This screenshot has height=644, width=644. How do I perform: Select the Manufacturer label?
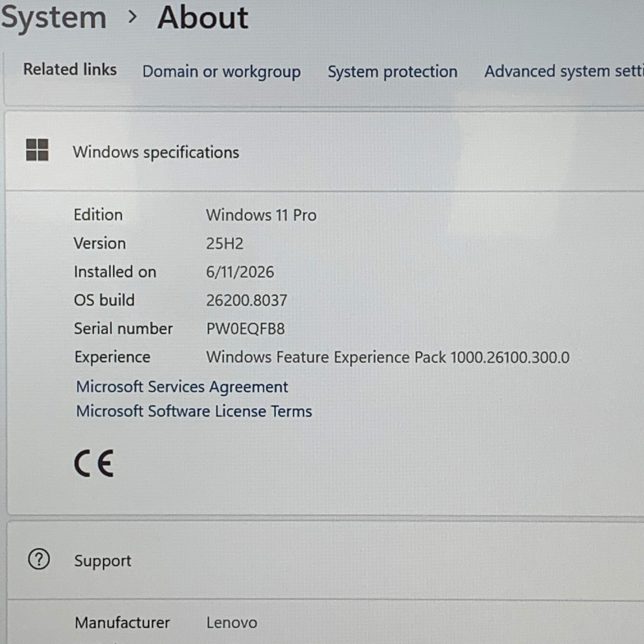point(122,623)
